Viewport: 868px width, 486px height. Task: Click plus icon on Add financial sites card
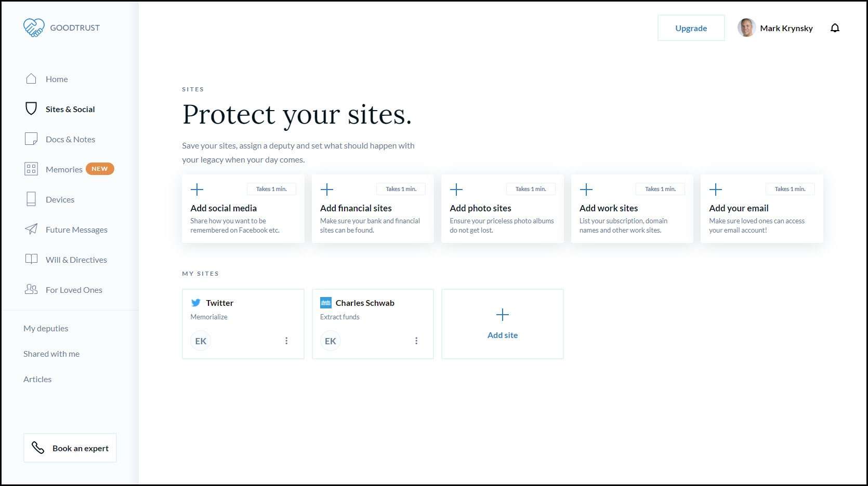(x=327, y=190)
